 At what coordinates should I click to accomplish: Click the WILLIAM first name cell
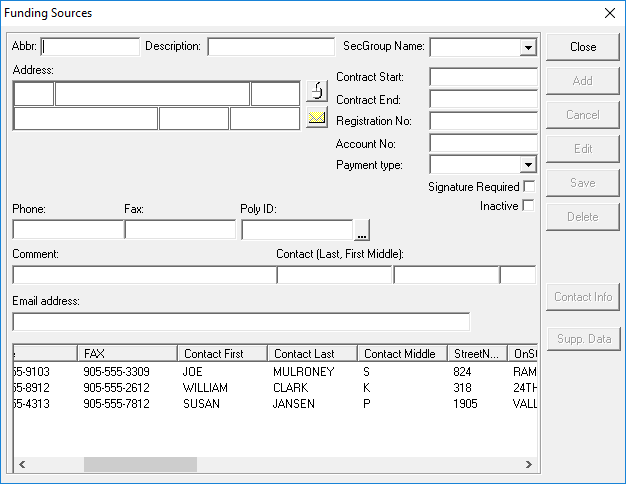click(x=205, y=388)
